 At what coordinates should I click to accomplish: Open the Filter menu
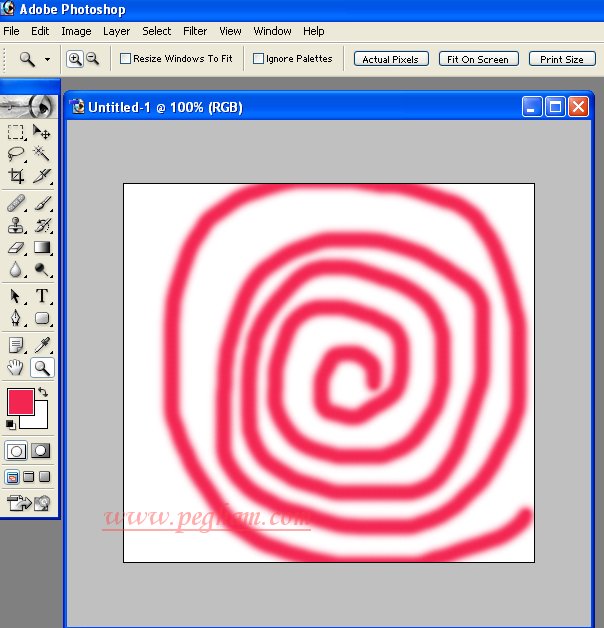[195, 31]
